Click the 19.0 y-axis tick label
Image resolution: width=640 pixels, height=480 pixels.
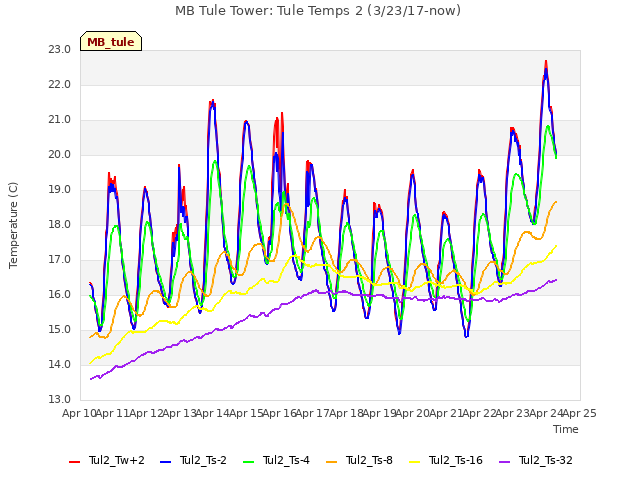tap(60, 190)
